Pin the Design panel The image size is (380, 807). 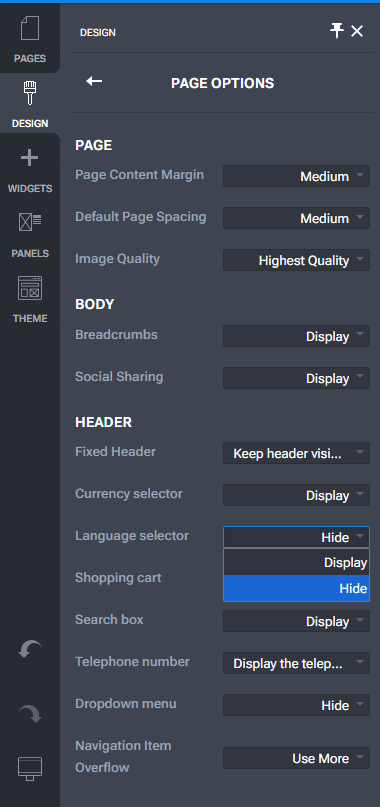pyautogui.click(x=337, y=31)
